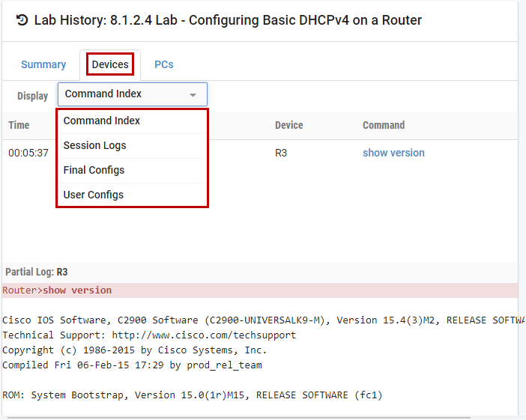The height and width of the screenshot is (420, 526).
Task: Click the Device column header
Action: (288, 125)
